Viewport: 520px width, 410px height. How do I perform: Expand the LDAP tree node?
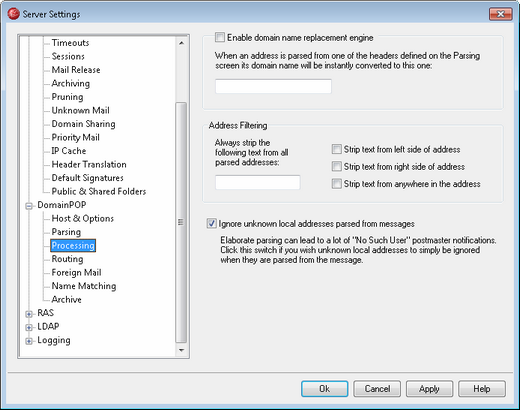tap(29, 328)
